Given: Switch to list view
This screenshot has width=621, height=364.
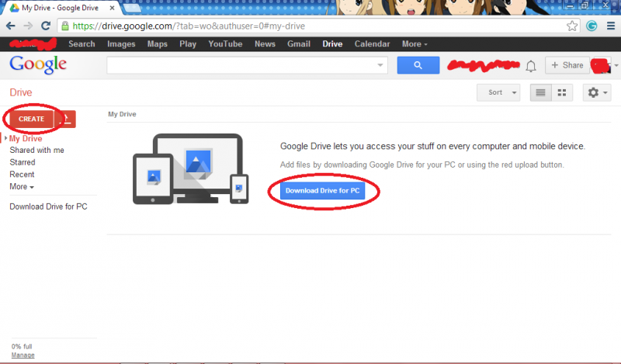Looking at the screenshot, I should pyautogui.click(x=540, y=92).
